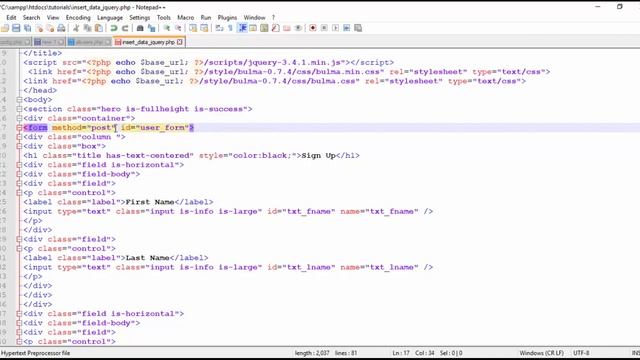Toggle the highlighted indent guide icon
The width and height of the screenshot is (640, 360).
click(242, 28)
